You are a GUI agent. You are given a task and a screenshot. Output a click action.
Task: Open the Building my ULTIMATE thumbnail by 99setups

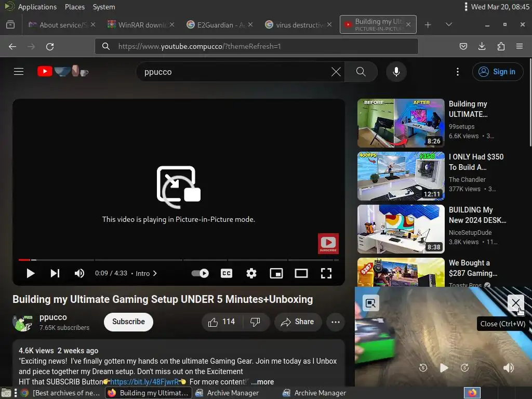[x=401, y=123]
